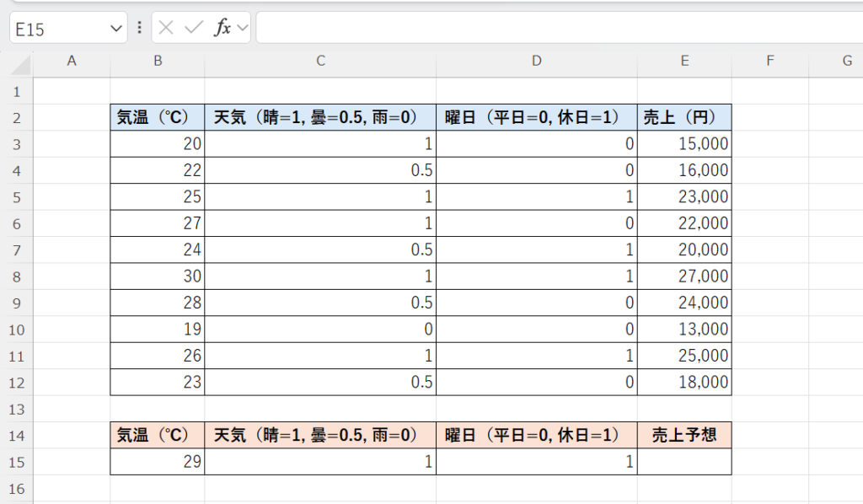Click the Select All corner triangle
This screenshot has height=504, width=863.
(x=21, y=64)
